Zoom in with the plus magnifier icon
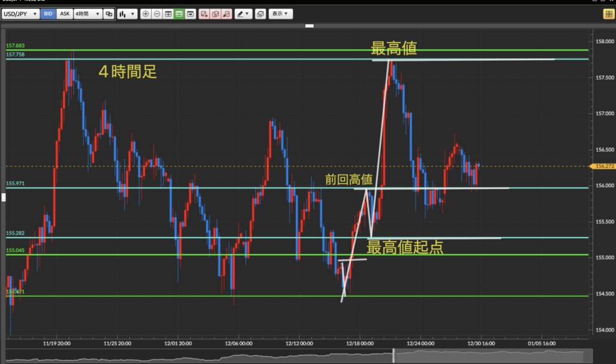The image size is (616, 364). coord(146,14)
